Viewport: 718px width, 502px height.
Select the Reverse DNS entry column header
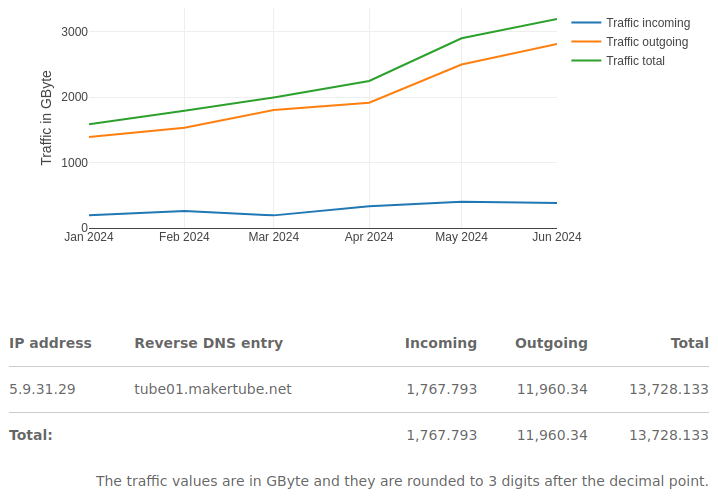tap(208, 343)
